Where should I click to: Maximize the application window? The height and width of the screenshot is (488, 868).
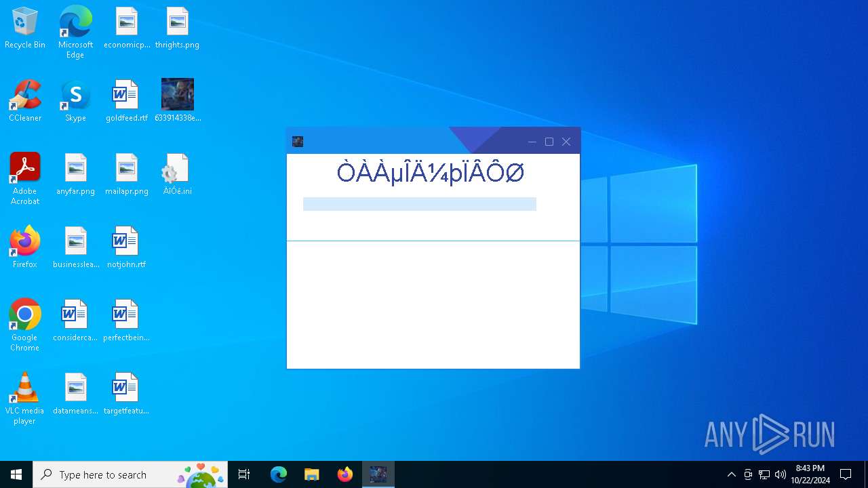pos(549,142)
